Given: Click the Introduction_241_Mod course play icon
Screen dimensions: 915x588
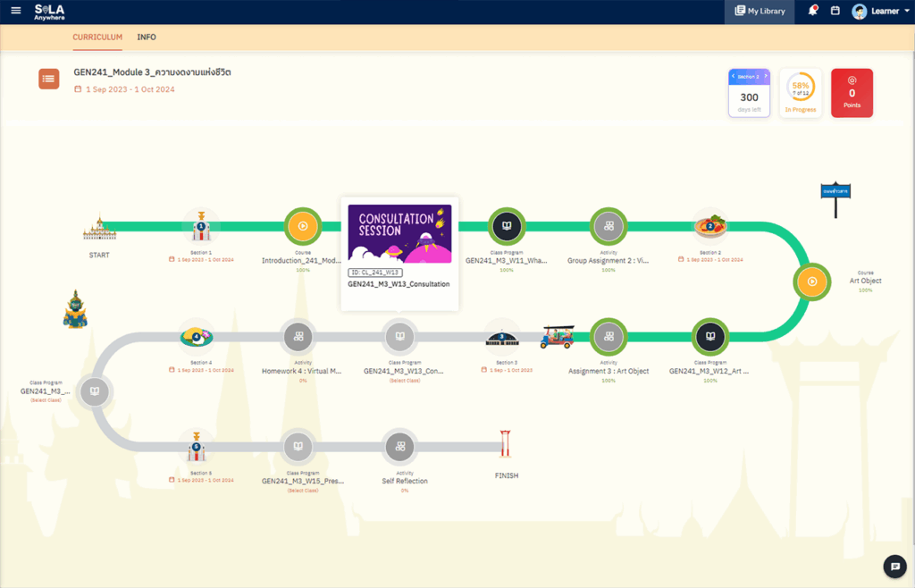Looking at the screenshot, I should click(302, 226).
